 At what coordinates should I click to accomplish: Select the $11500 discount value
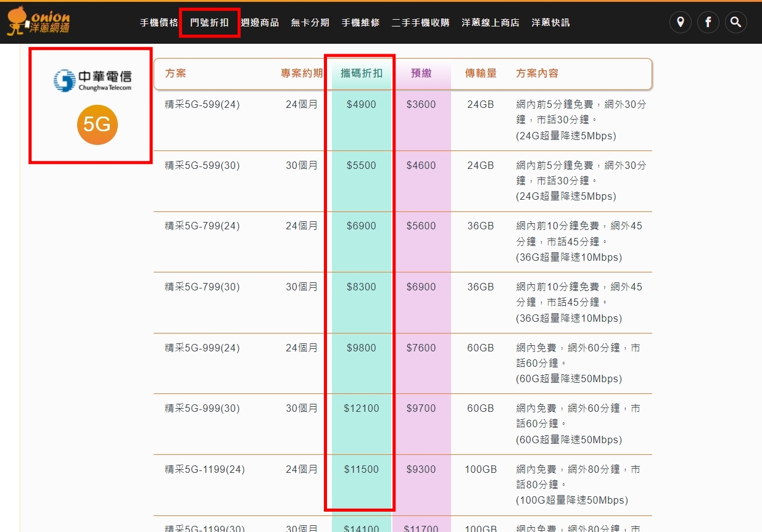click(362, 470)
